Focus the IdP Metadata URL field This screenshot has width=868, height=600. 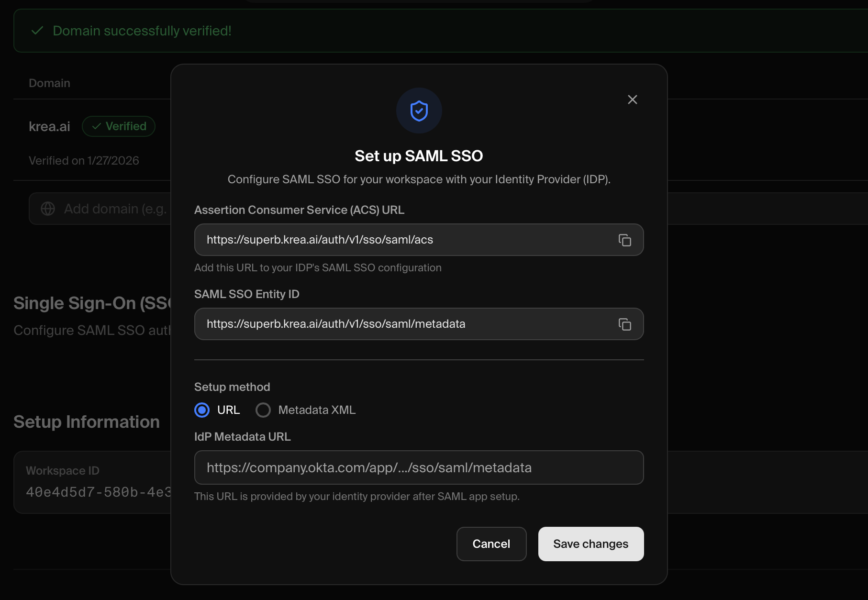(419, 467)
